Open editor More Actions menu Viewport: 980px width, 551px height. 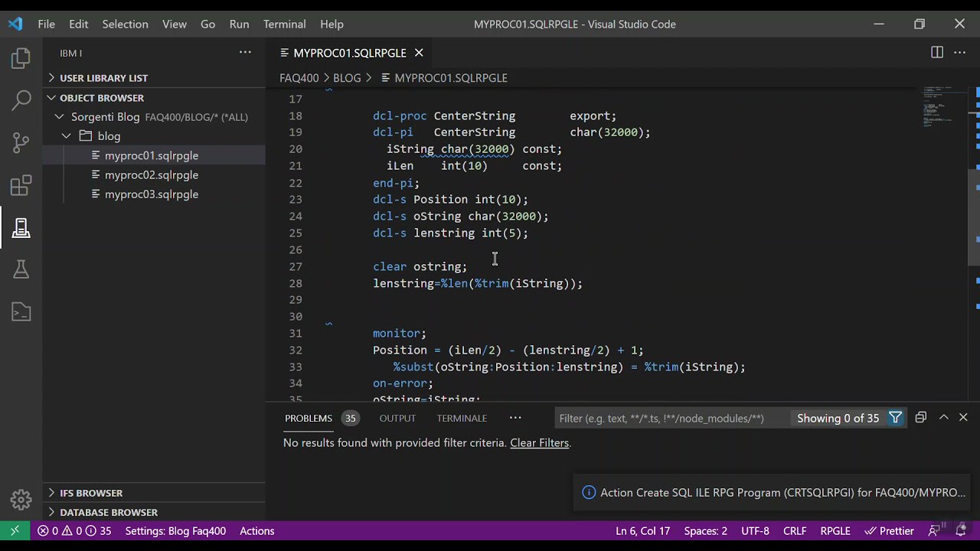point(959,52)
